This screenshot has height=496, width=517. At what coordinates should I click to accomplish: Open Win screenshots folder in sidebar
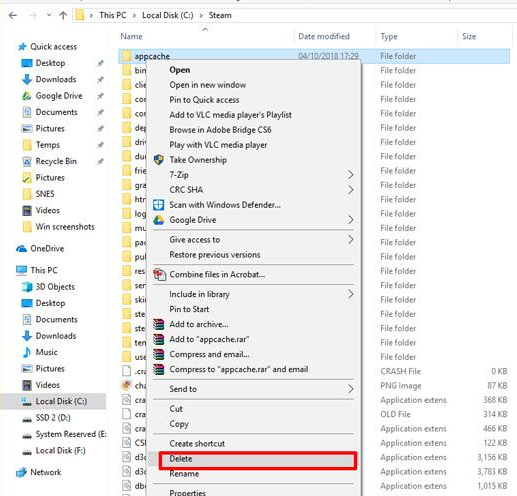pyautogui.click(x=65, y=227)
